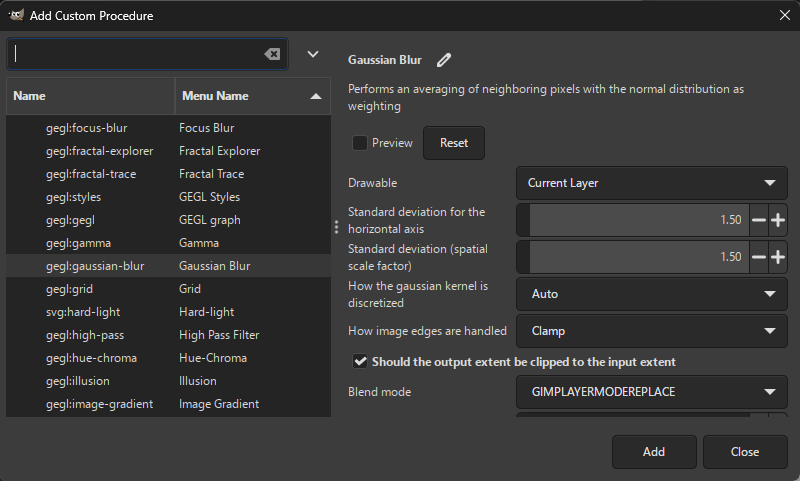Enable the Preview checkbox

tap(360, 143)
